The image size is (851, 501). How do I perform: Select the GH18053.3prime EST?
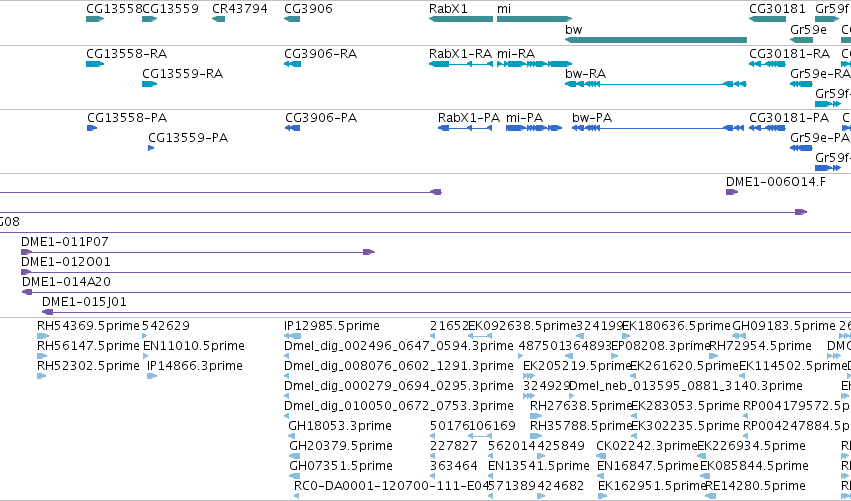291,436
